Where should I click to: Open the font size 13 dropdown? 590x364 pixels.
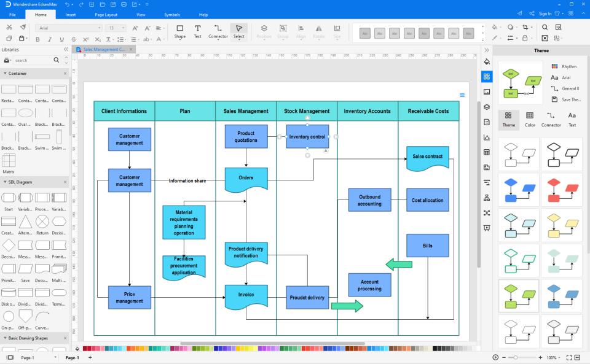[x=114, y=28]
